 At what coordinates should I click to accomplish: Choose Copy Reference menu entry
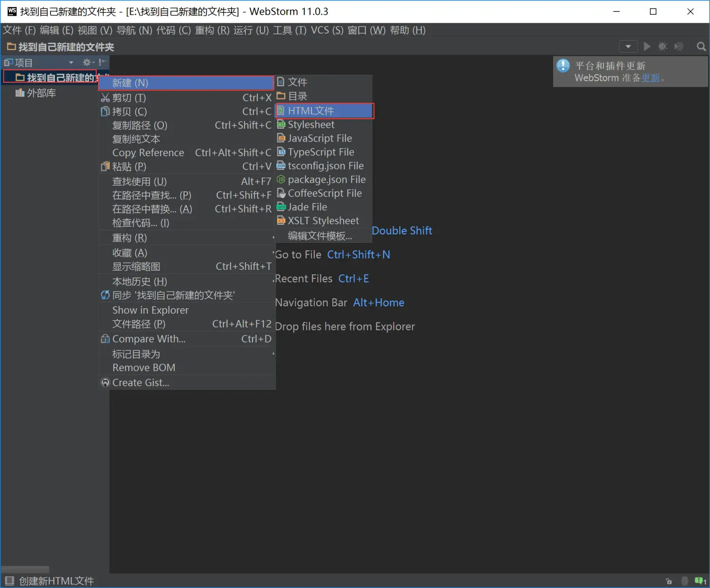187,153
